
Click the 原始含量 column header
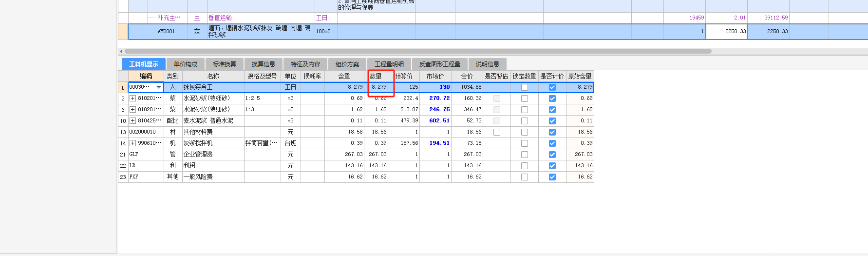click(x=580, y=76)
